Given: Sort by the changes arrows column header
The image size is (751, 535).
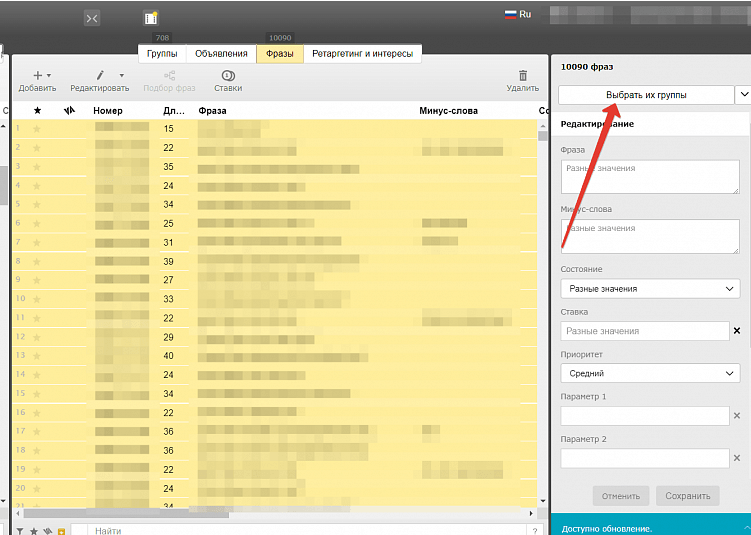Looking at the screenshot, I should pyautogui.click(x=69, y=111).
